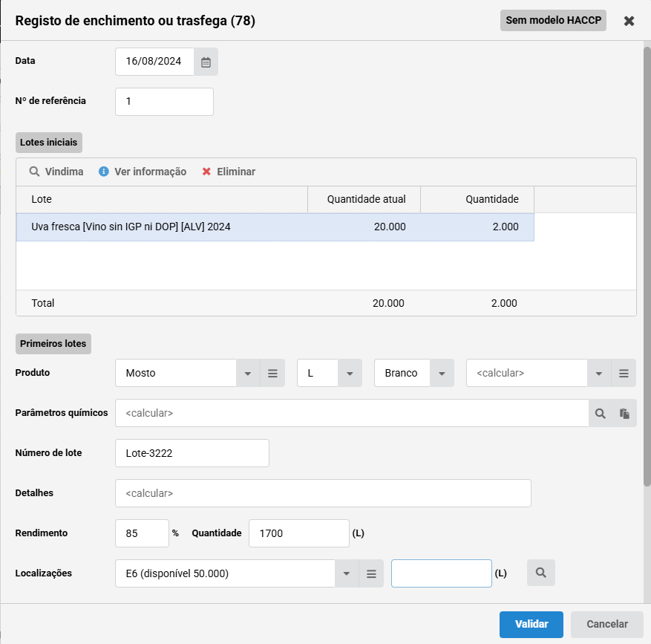
Task: Click the Quantidade column header in lotes table
Action: tap(477, 199)
